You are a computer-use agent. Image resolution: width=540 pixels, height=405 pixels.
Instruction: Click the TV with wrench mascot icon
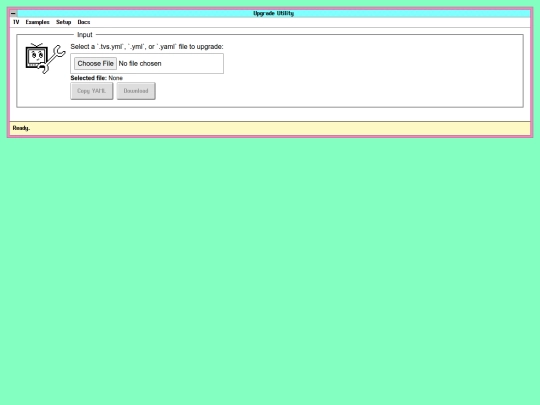[x=45, y=58]
